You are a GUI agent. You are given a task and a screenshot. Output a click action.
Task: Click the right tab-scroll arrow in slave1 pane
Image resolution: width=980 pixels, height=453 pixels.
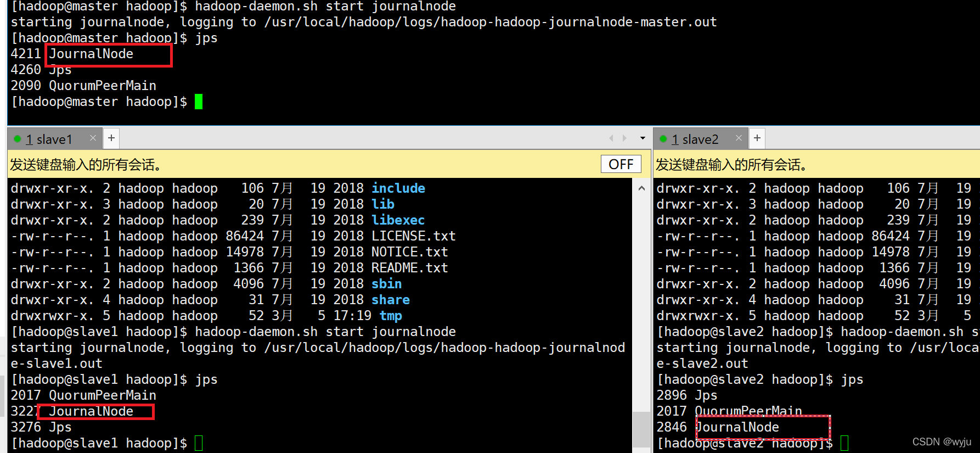pos(624,138)
